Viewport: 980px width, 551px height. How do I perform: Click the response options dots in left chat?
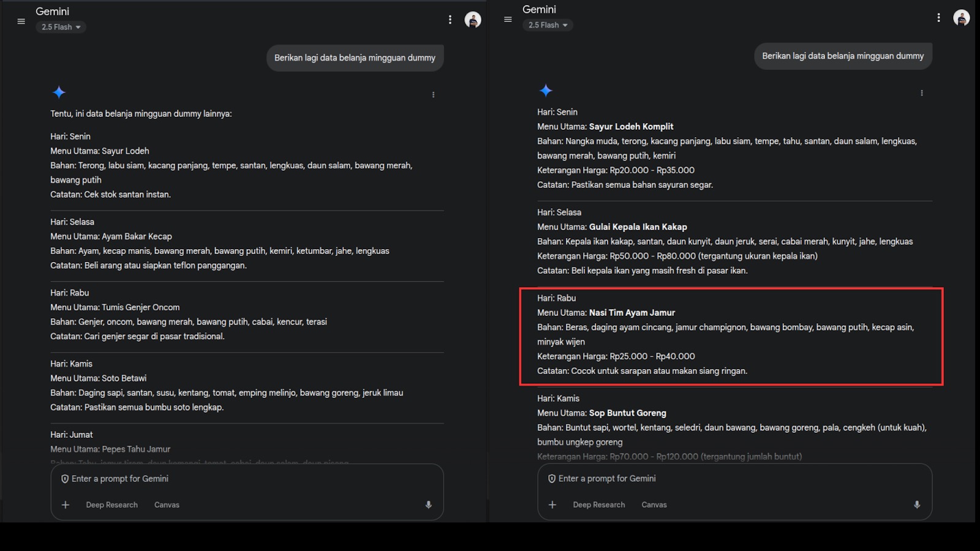(x=433, y=95)
